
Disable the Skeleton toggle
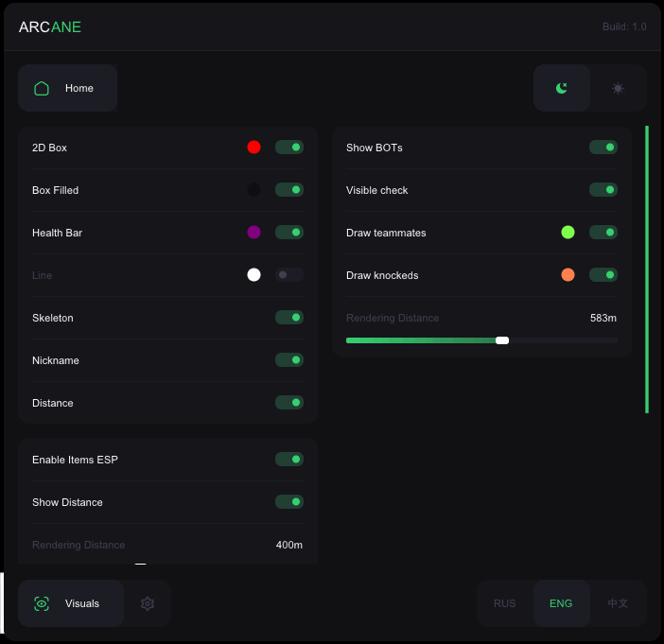289,318
